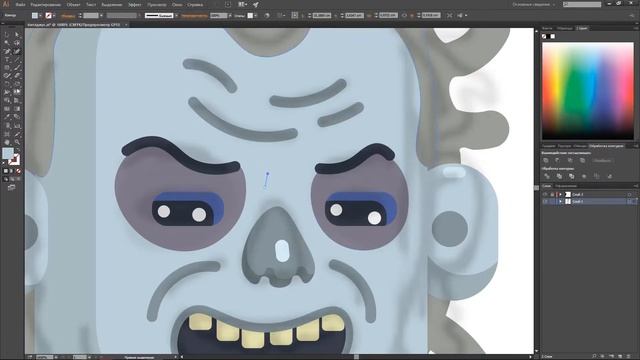Click the toolbox stroke color swatch
Viewport: 640px width, 360px height.
13,159
